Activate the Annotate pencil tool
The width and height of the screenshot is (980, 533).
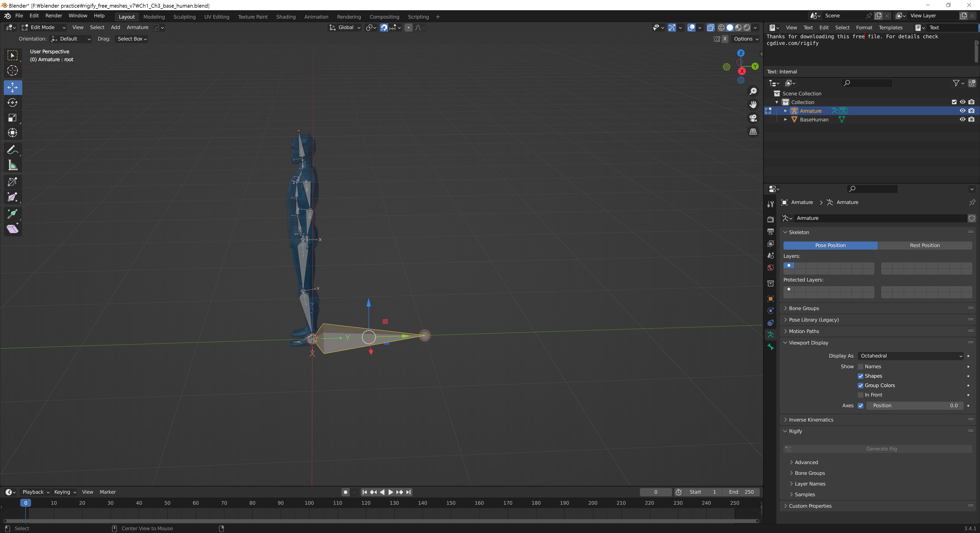13,150
